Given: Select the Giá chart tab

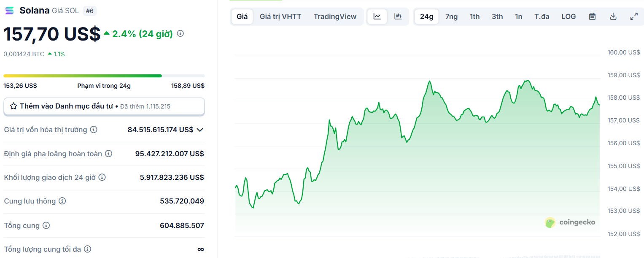Looking at the screenshot, I should pyautogui.click(x=242, y=16).
